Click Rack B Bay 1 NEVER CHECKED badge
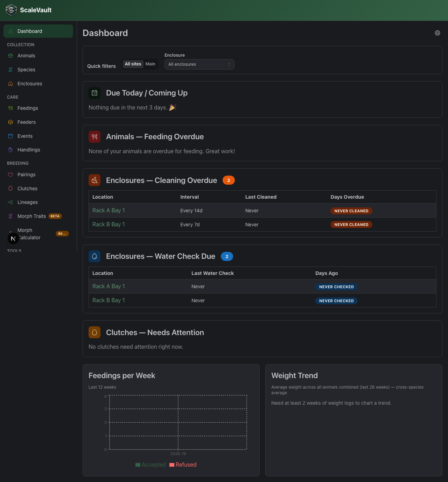The height and width of the screenshot is (482, 448). pyautogui.click(x=336, y=301)
